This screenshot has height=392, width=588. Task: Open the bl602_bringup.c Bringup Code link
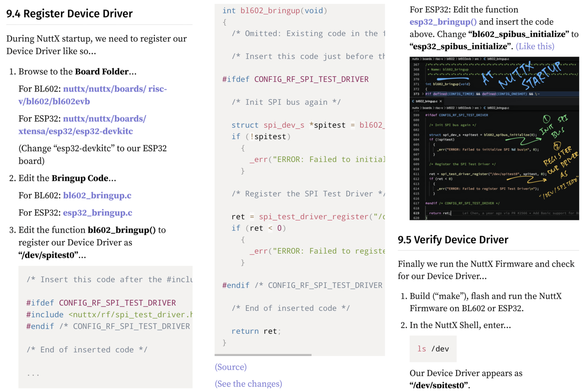coord(97,195)
